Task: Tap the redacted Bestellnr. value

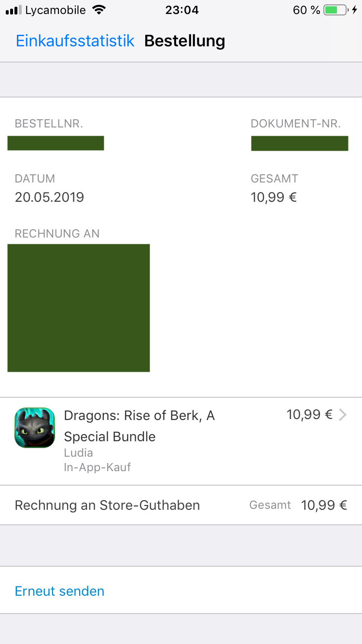Action: [56, 143]
